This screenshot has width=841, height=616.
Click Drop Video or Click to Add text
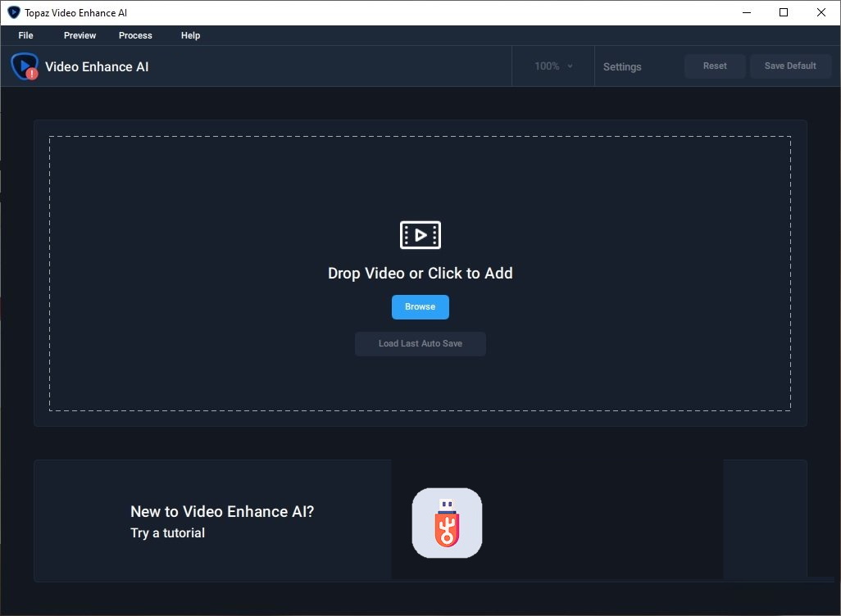420,274
